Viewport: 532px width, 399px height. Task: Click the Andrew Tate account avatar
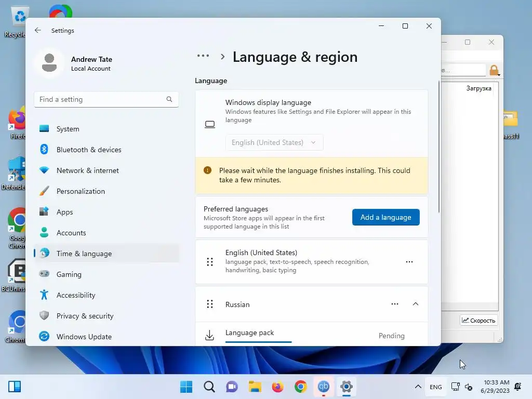coord(49,63)
